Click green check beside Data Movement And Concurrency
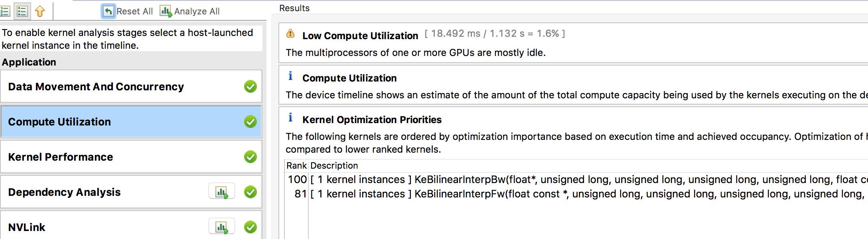Image resolution: width=868 pixels, height=239 pixels. (251, 86)
